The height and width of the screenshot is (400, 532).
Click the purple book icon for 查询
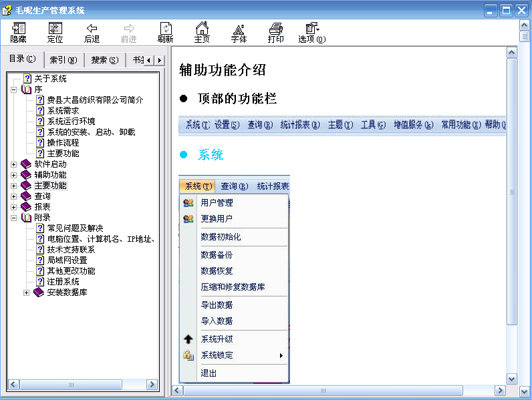pos(26,196)
